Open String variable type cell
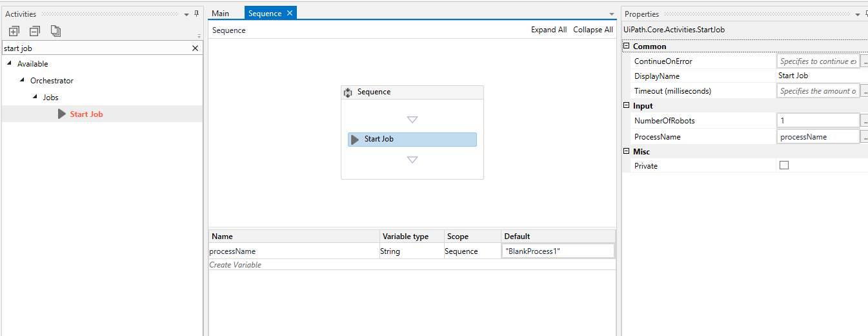This screenshot has height=336, width=868. [412, 251]
